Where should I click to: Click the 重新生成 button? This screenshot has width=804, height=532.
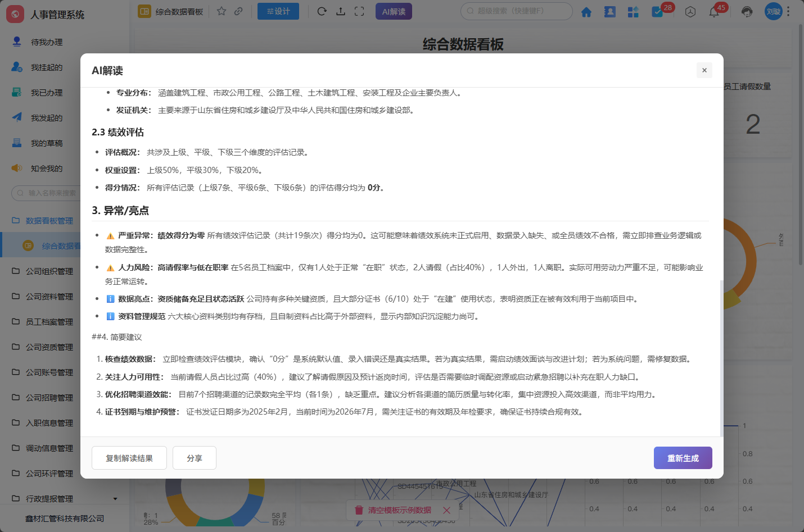click(x=683, y=458)
